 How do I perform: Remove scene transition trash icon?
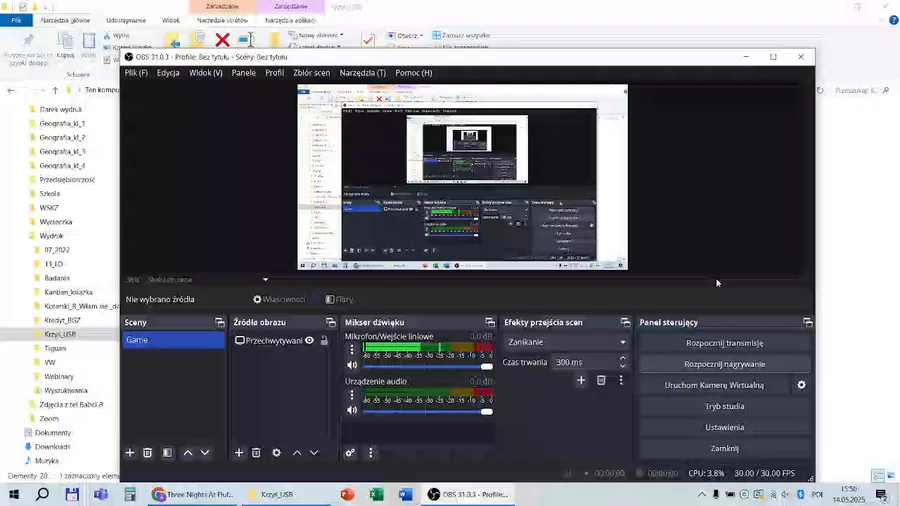(601, 380)
